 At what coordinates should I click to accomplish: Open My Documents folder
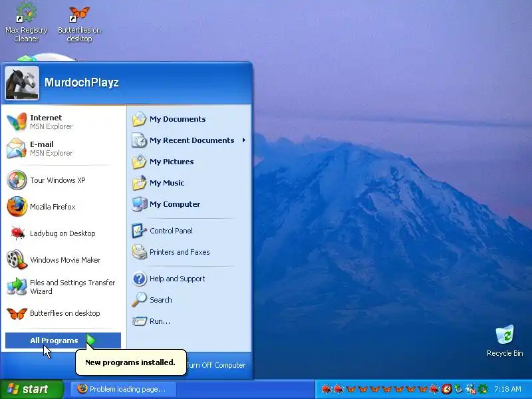190,119
